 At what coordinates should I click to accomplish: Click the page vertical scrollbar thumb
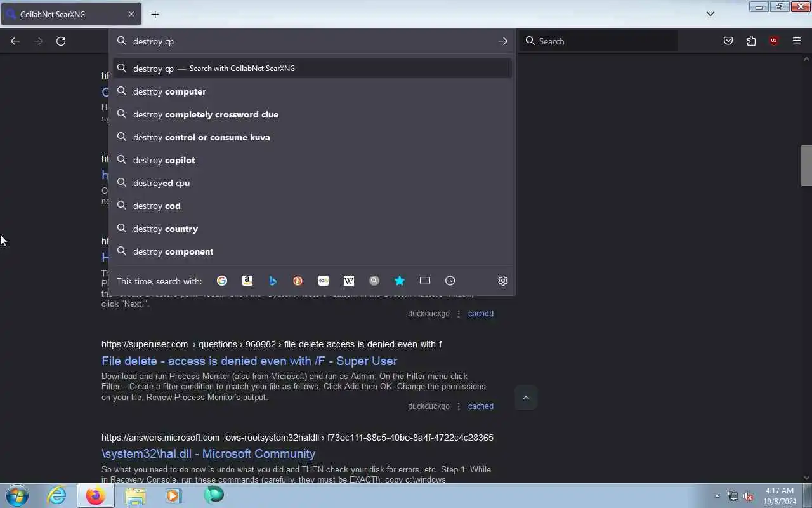(806, 165)
